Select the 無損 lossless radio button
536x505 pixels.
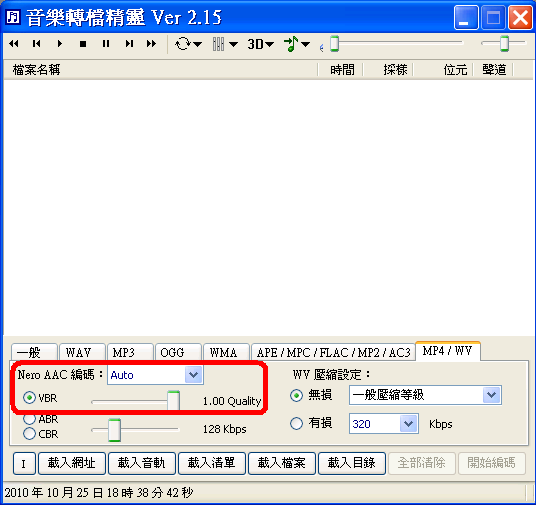coord(296,395)
